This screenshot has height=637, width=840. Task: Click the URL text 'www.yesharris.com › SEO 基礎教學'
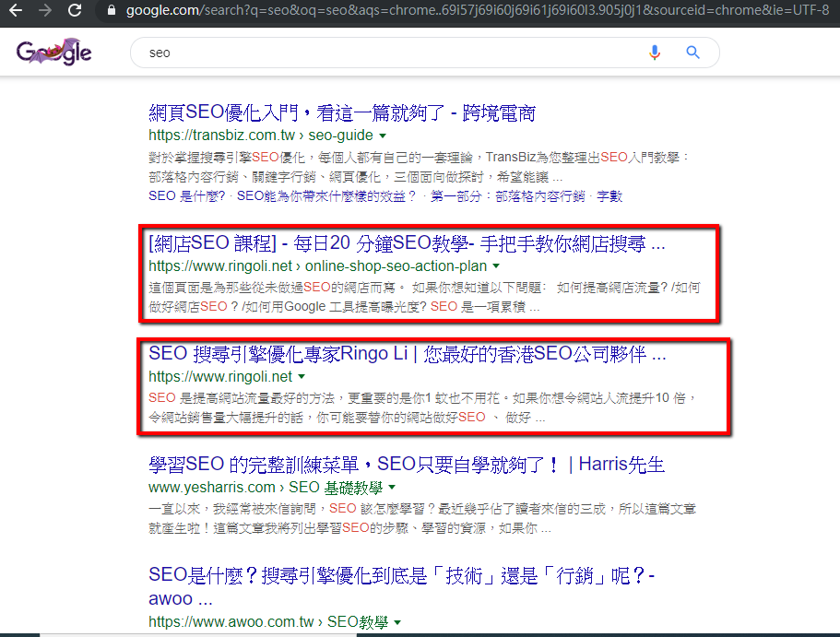coord(266,488)
